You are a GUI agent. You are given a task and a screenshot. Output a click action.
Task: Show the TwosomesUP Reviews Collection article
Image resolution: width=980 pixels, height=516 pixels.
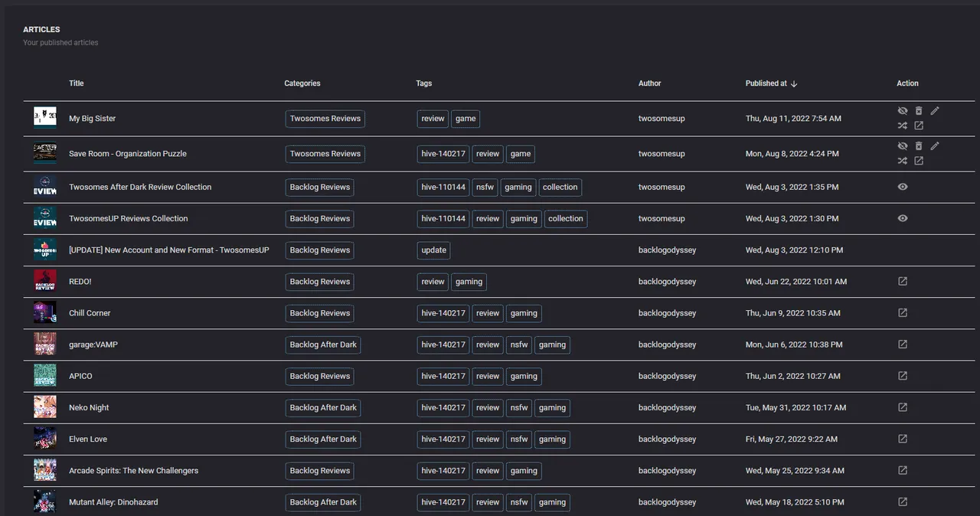pos(903,218)
